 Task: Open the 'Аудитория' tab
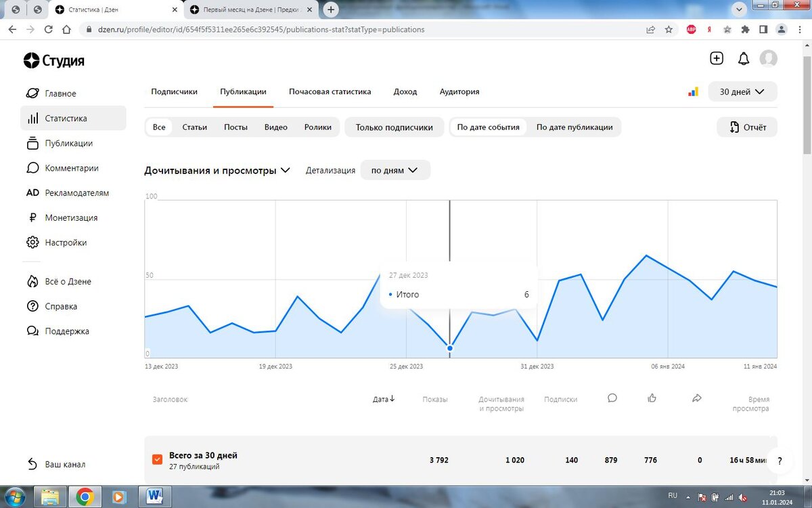(x=459, y=91)
